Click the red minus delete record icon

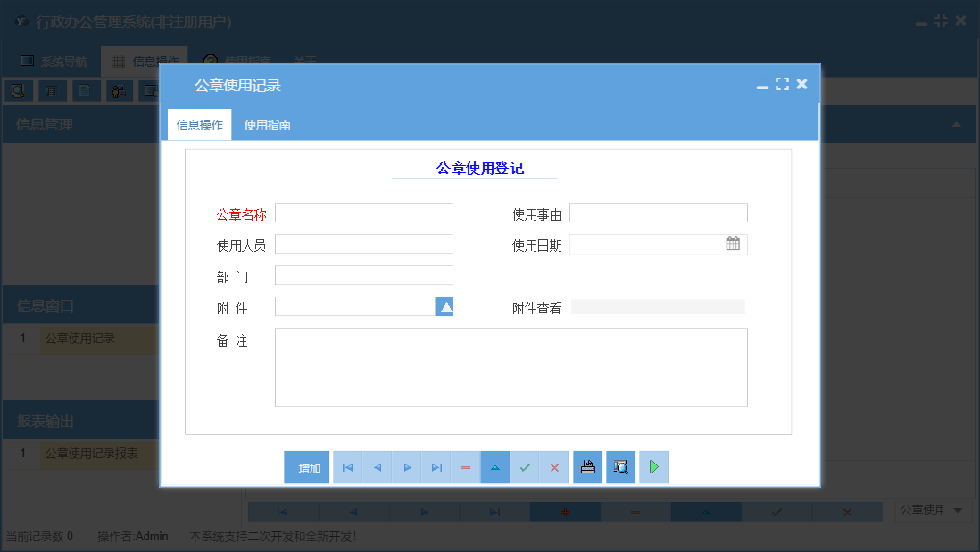click(465, 467)
